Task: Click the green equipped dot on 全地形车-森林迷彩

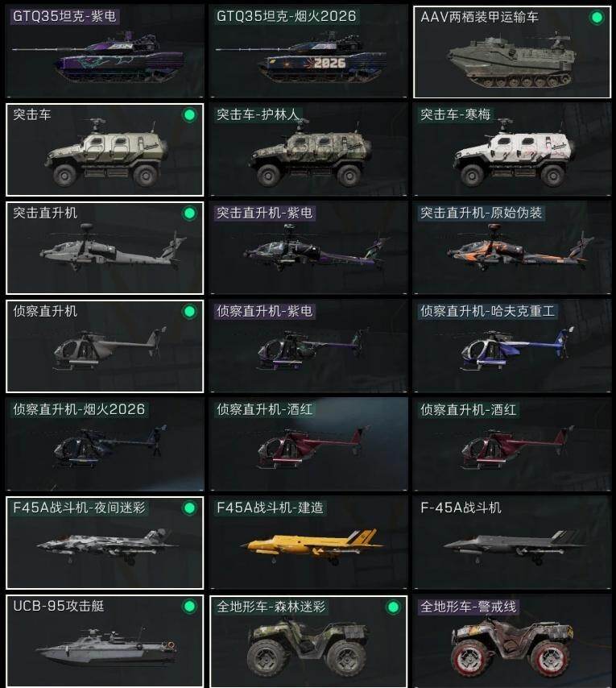Action: (x=393, y=607)
